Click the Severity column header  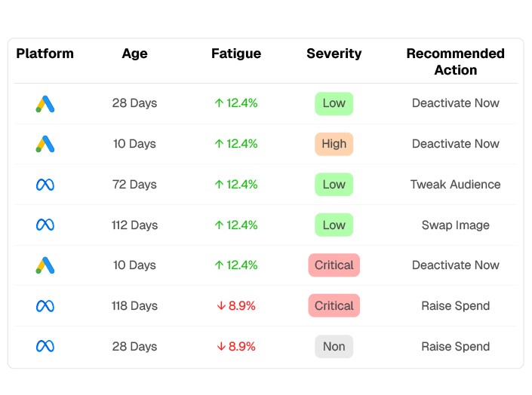click(334, 54)
